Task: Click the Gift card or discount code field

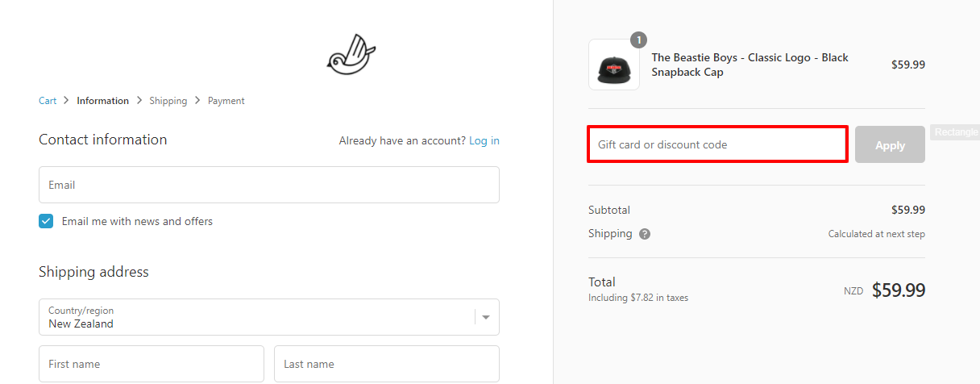Action: [x=717, y=145]
